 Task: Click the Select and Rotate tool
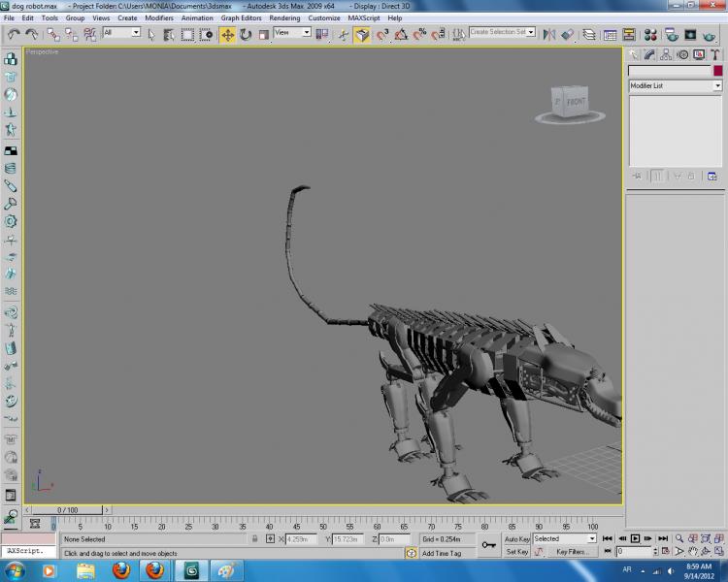pyautogui.click(x=246, y=34)
